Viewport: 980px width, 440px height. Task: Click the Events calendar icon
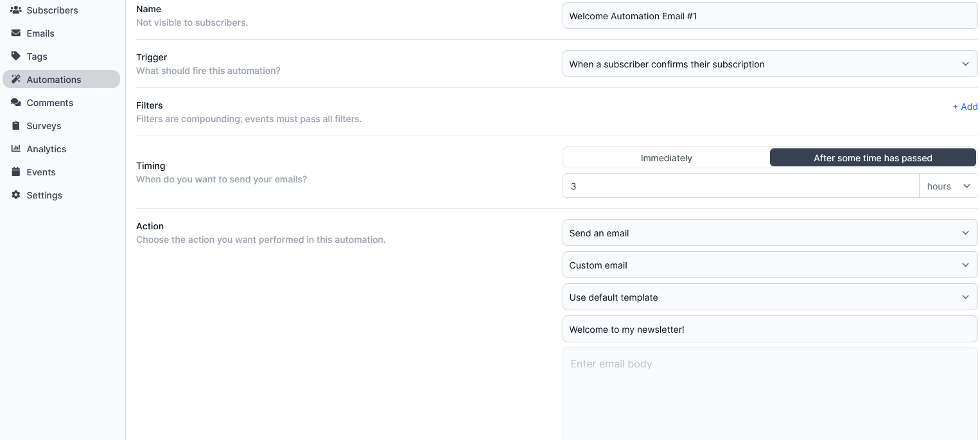(16, 172)
